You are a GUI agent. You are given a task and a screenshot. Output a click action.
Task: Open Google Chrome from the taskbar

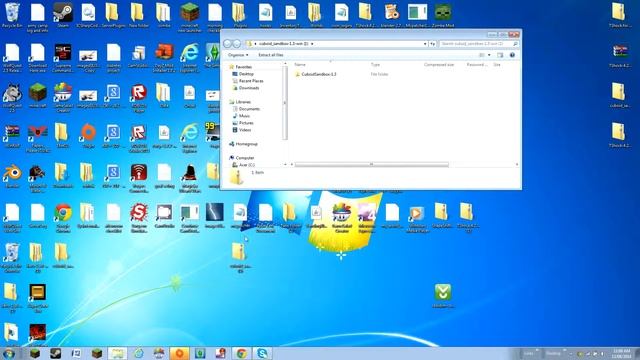coord(241,353)
